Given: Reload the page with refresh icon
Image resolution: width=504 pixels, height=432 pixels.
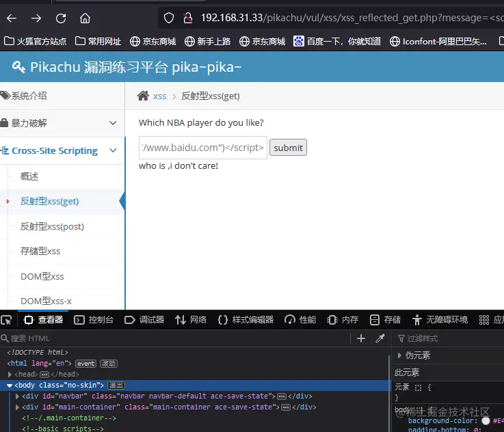Looking at the screenshot, I should tap(61, 18).
